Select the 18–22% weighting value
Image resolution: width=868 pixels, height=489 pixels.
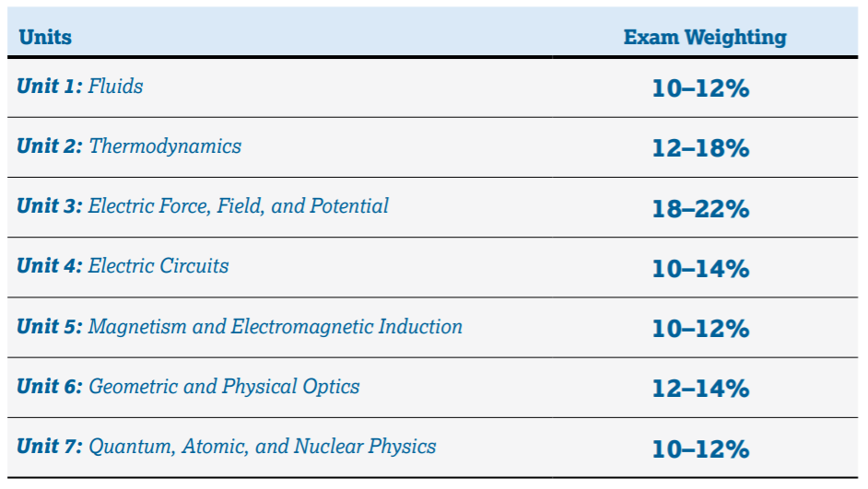[700, 208]
